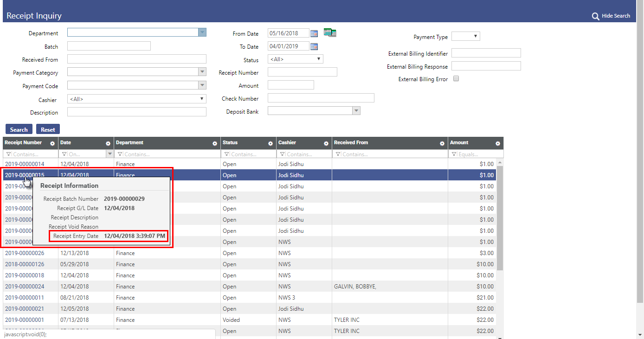Expand the Department dropdown
Image resolution: width=644 pixels, height=339 pixels.
click(202, 32)
